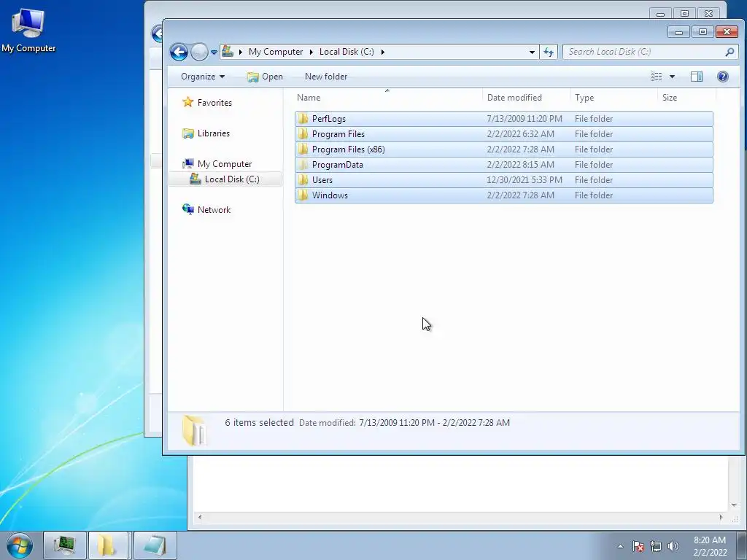This screenshot has width=747, height=560.
Task: Show hidden icons in system tray
Action: pyautogui.click(x=620, y=546)
